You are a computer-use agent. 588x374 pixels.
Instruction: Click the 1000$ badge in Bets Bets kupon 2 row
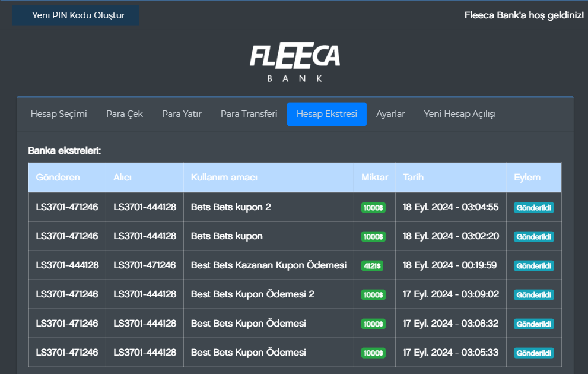click(x=373, y=208)
